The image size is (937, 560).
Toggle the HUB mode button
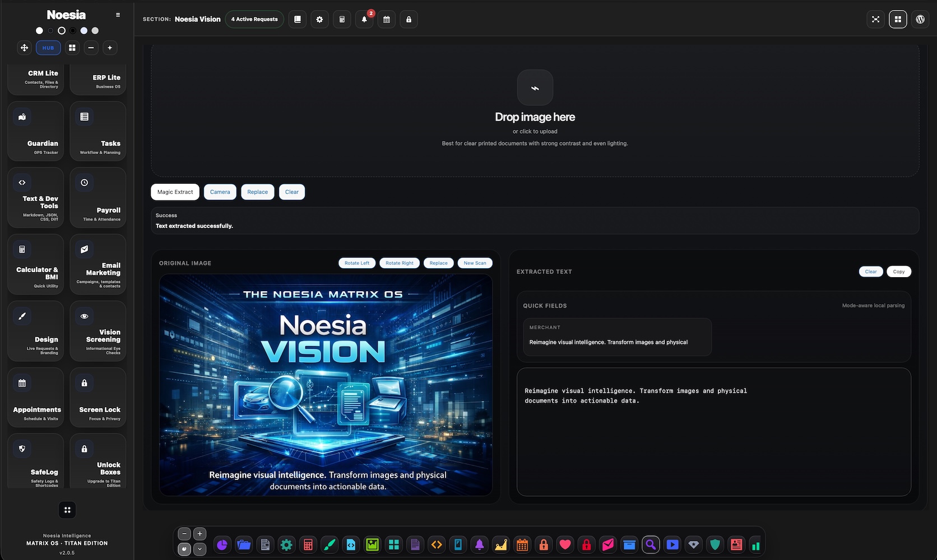(x=48, y=48)
